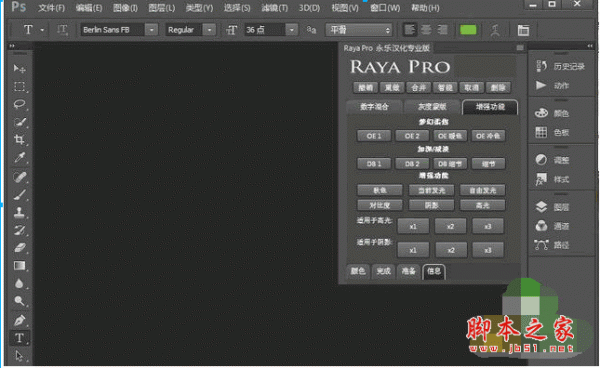600x368 pixels.
Task: Select the Blur tool
Action: (19, 283)
